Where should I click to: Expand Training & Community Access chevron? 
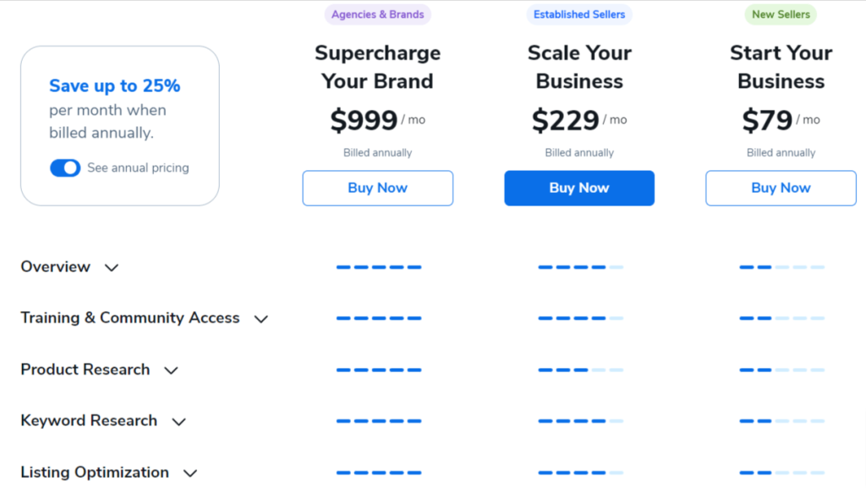point(261,319)
